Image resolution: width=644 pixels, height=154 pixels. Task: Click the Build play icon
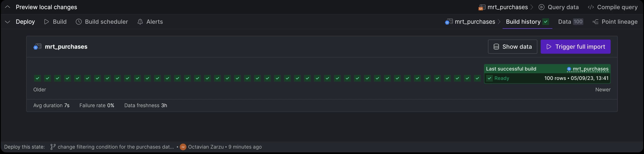(x=46, y=22)
